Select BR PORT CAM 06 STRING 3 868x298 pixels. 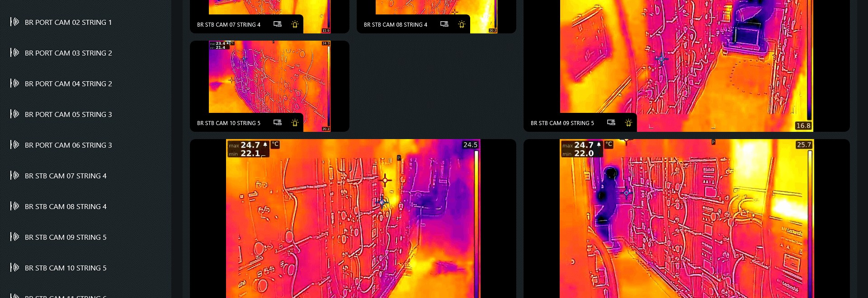(68, 145)
